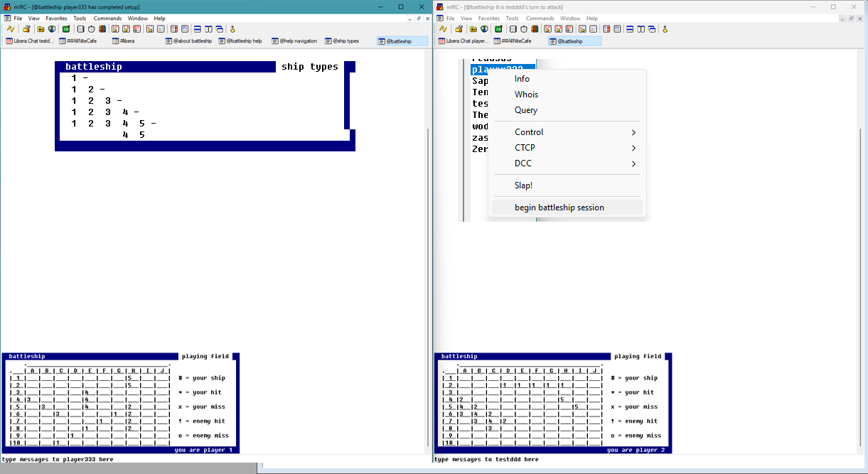Screen dimensions: 868x474
Task: Click Connect lightning icon in right mIRC window
Action: pyautogui.click(x=442, y=29)
